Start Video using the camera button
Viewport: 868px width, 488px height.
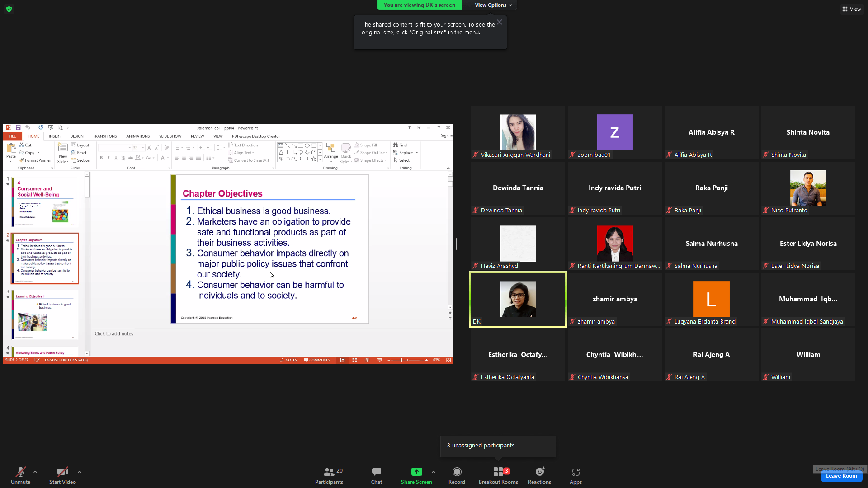click(x=62, y=476)
